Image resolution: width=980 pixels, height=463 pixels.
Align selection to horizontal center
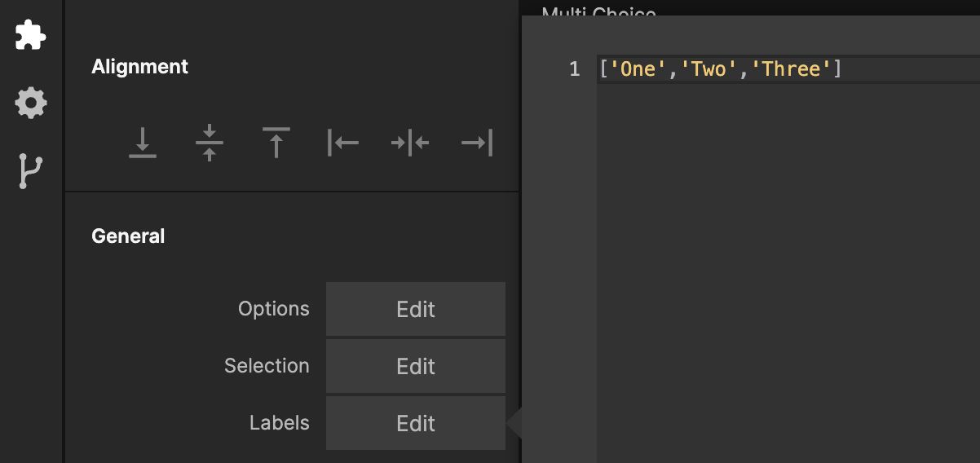[x=410, y=143]
